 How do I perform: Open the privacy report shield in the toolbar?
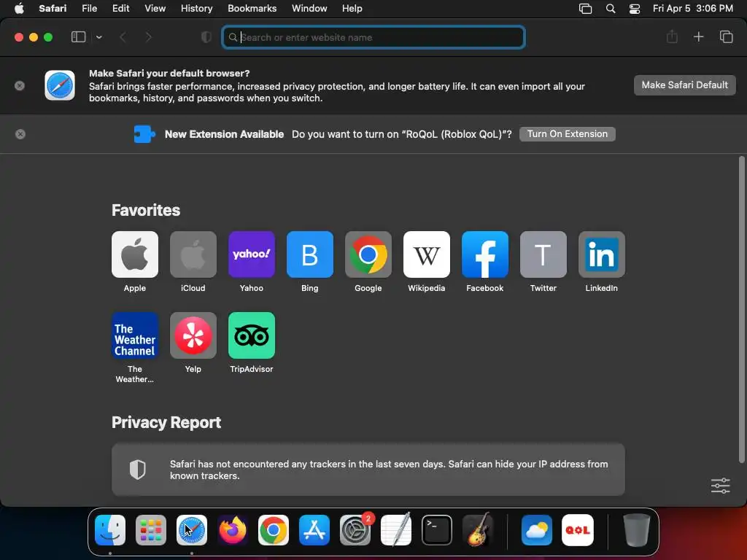point(206,37)
